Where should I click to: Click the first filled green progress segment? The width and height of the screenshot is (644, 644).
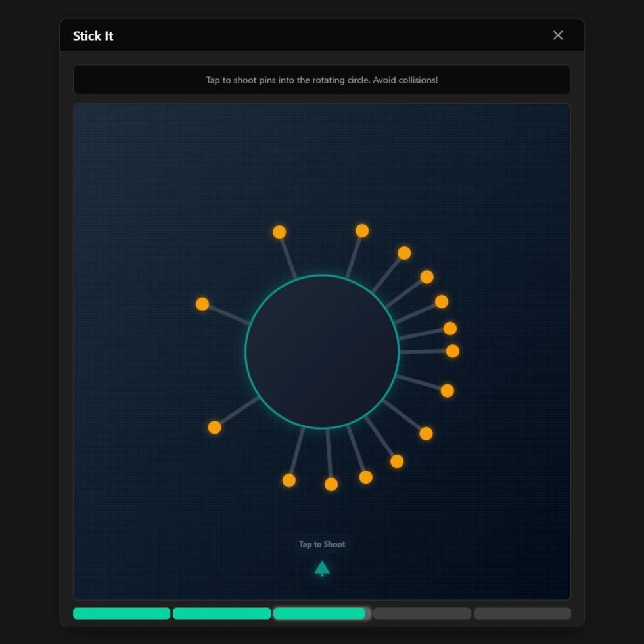point(122,613)
